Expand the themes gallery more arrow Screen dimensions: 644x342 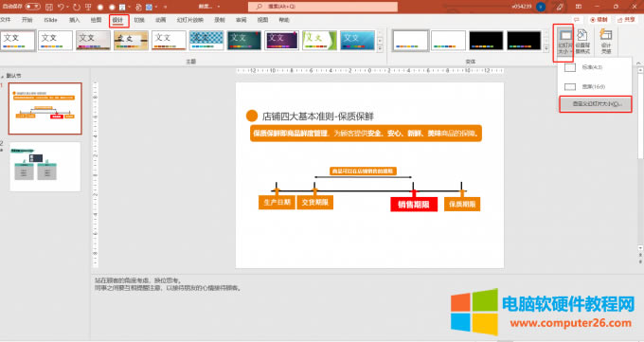point(380,49)
